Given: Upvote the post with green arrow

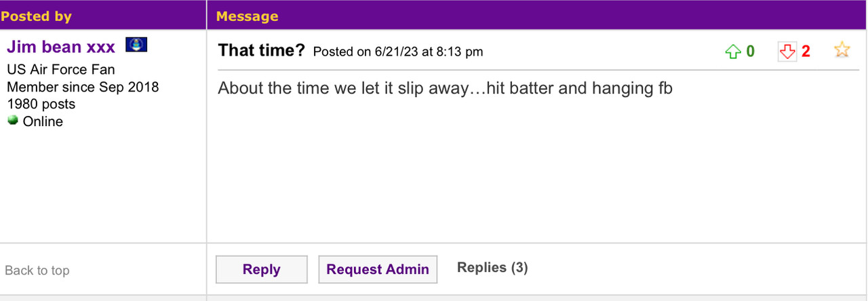Looking at the screenshot, I should 733,52.
